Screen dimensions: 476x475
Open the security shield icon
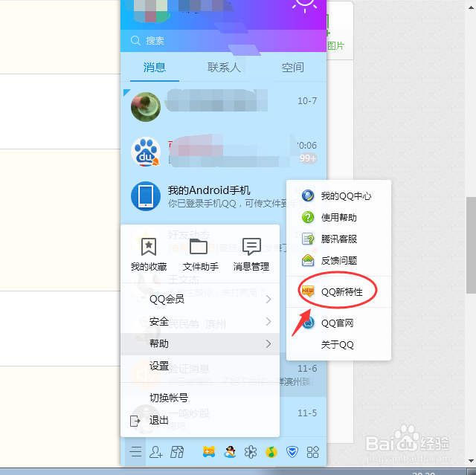(x=292, y=452)
